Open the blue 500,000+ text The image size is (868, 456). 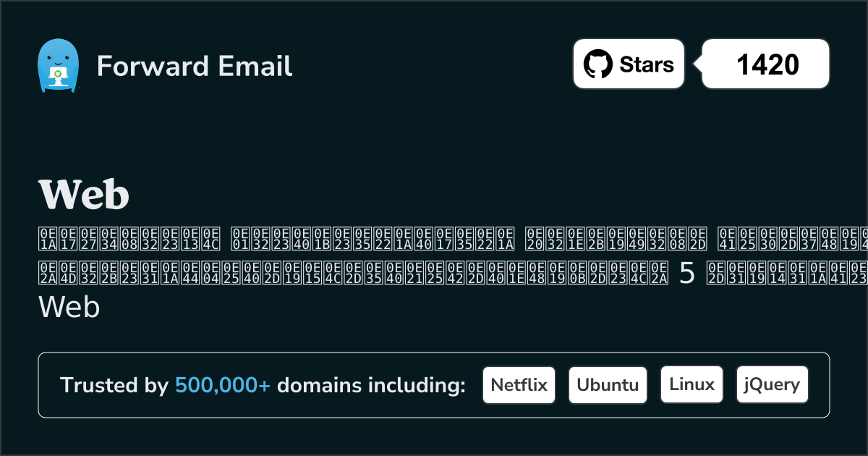223,386
